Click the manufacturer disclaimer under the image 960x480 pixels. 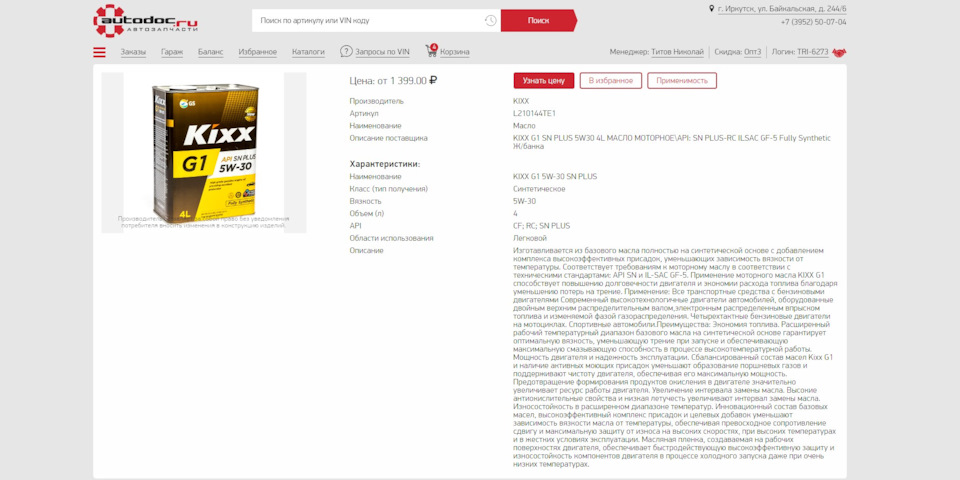tap(203, 222)
